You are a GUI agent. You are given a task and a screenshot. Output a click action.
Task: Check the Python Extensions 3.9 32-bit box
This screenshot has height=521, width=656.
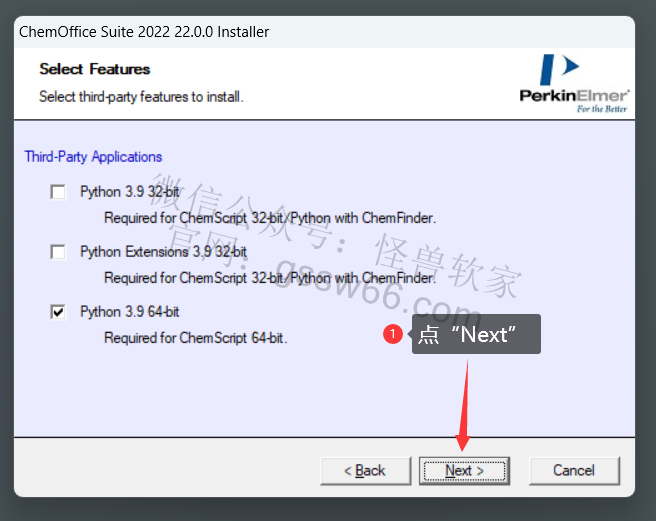58,252
